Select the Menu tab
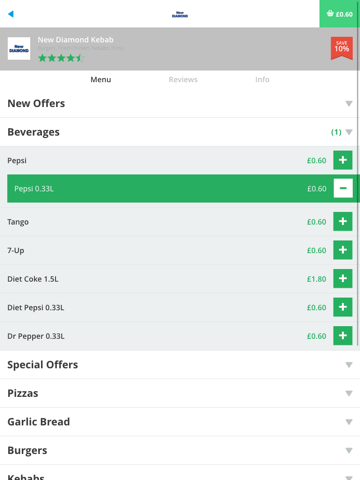The image size is (360, 480). pyautogui.click(x=101, y=80)
